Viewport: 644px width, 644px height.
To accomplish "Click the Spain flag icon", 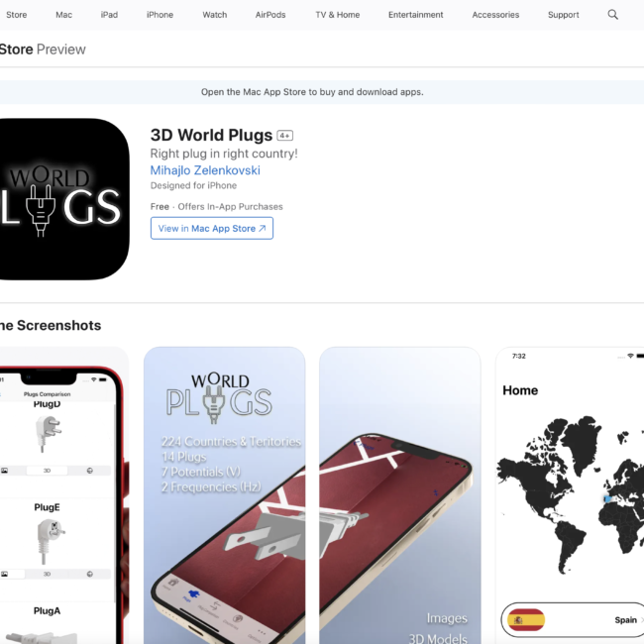I will 526,620.
